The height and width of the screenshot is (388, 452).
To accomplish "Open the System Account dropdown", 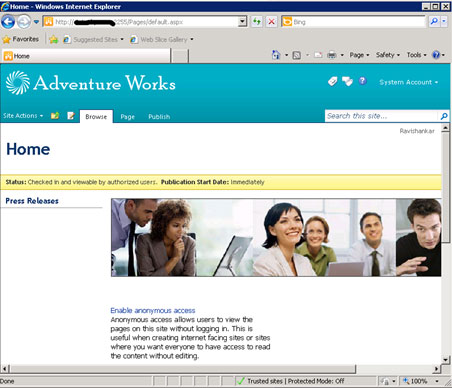I will [409, 82].
